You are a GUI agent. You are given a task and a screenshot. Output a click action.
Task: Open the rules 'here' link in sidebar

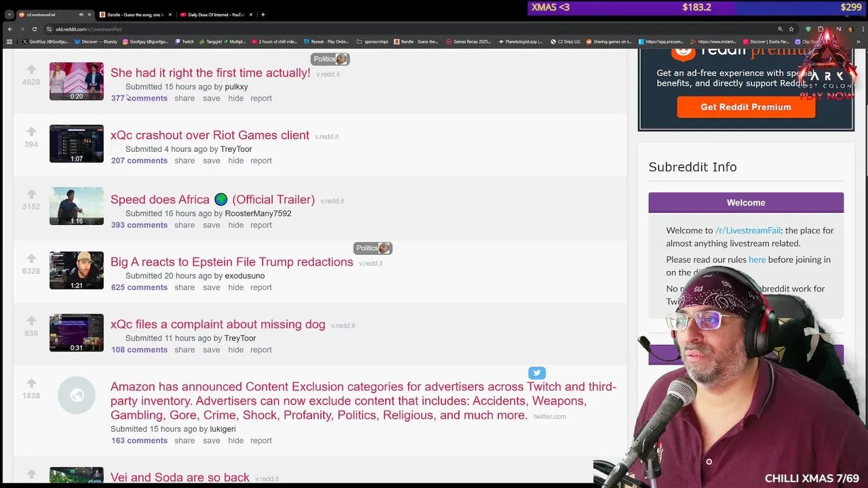(757, 260)
